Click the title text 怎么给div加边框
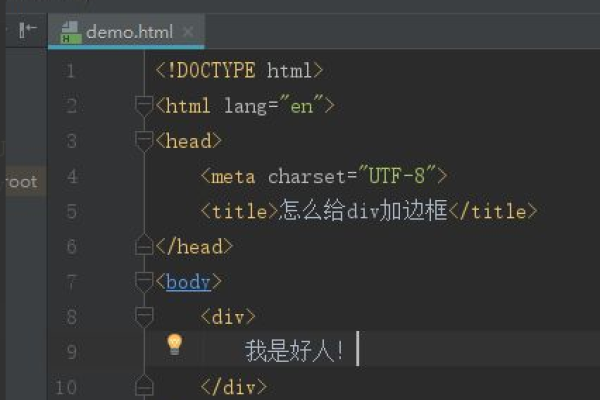 (x=363, y=211)
